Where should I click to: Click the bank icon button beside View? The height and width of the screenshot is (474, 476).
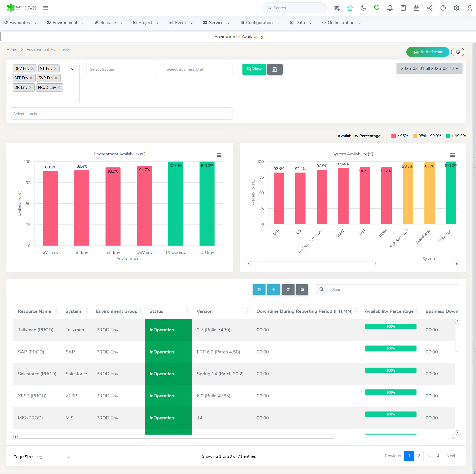click(275, 69)
